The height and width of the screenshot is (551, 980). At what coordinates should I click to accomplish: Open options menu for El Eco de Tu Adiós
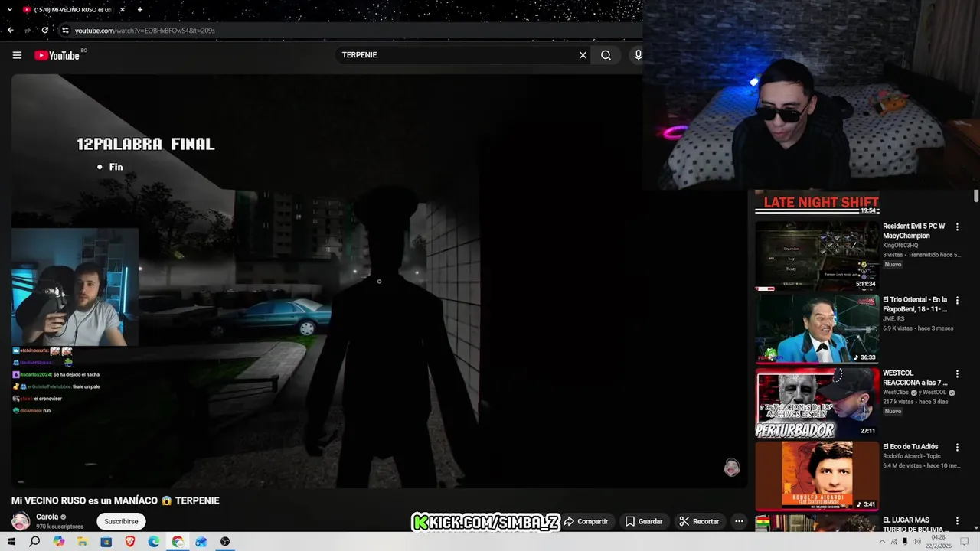click(x=957, y=447)
